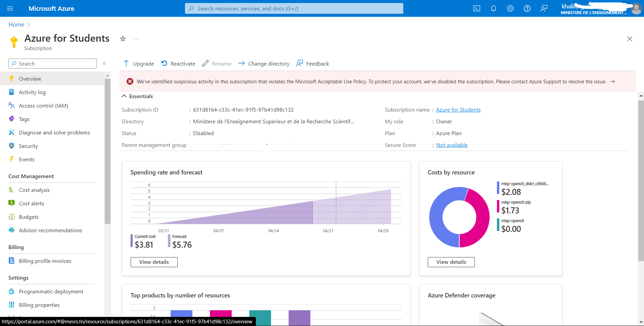View details for Costs by resource
The image size is (644, 326).
pos(451,262)
